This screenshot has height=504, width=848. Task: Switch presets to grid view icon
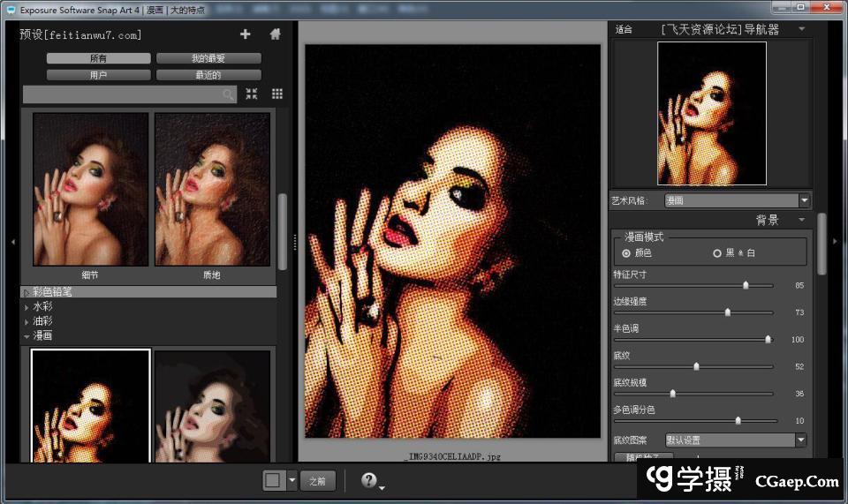[276, 94]
